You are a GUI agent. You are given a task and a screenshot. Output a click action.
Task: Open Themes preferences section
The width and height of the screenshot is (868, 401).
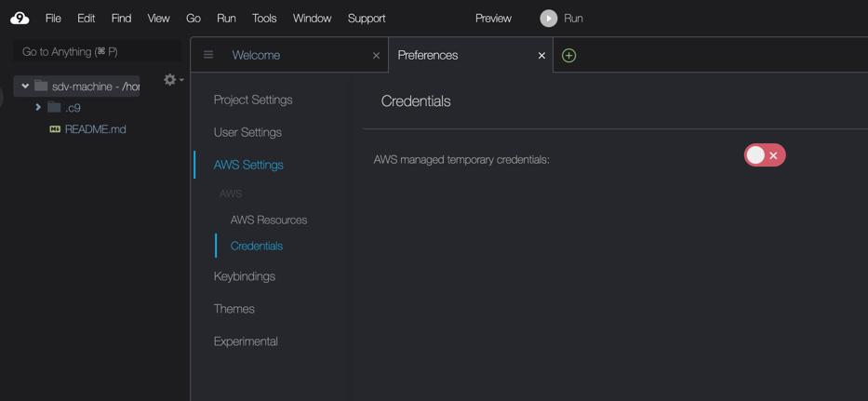[234, 309]
